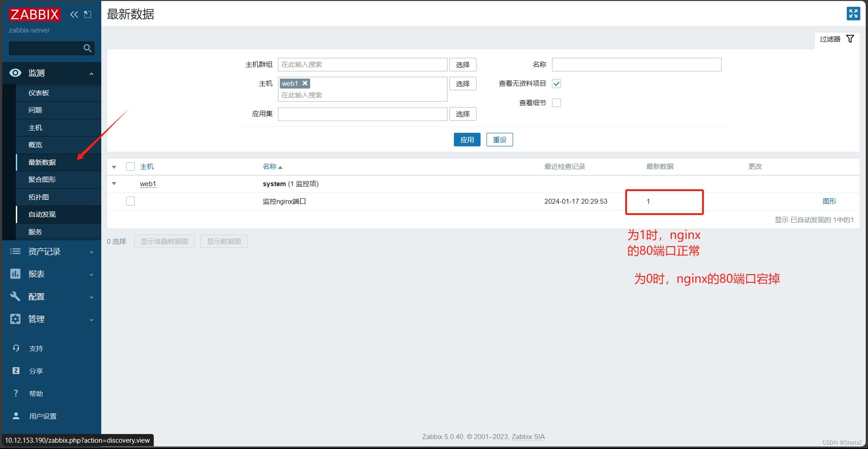Collapse the sidebar with double-chevron icon
Viewport: 868px width, 449px height.
pyautogui.click(x=74, y=14)
